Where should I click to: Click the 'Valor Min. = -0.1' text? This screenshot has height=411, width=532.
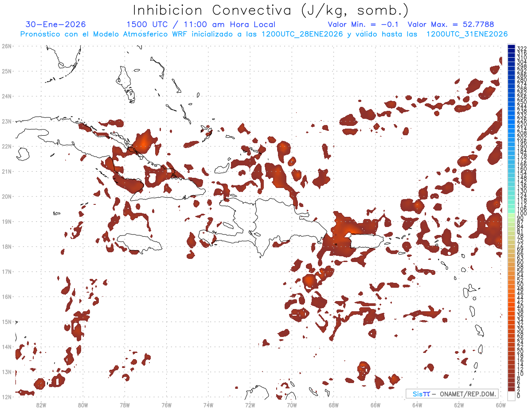363,24
